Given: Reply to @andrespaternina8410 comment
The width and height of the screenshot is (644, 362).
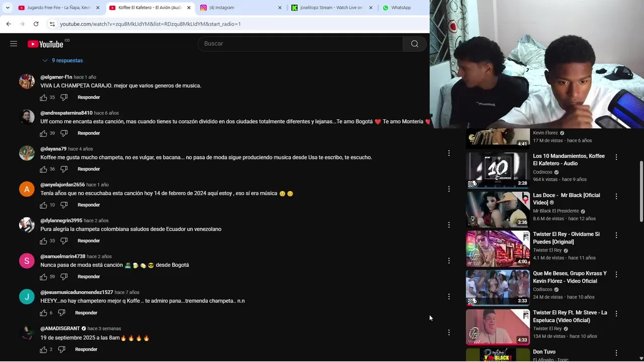Looking at the screenshot, I should click(x=89, y=133).
